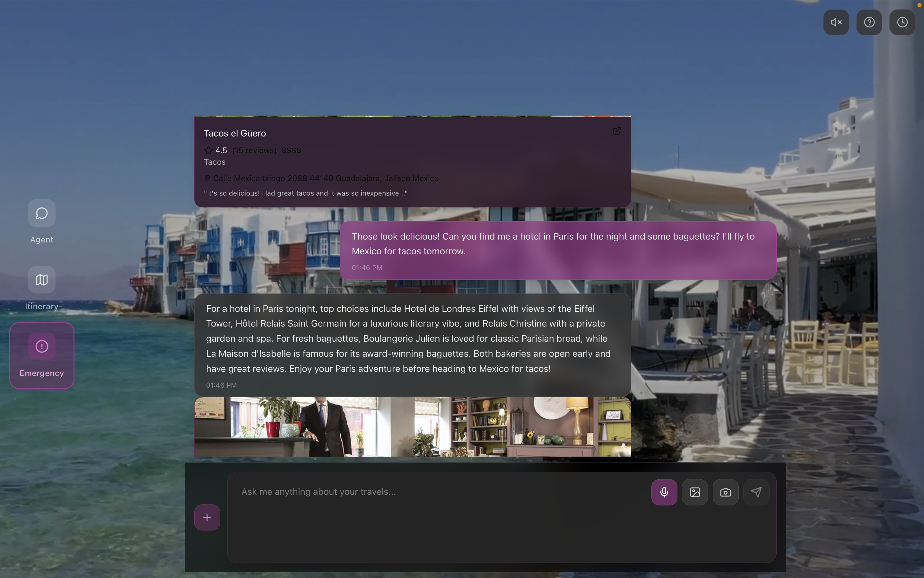View the session history clock

pos(902,22)
